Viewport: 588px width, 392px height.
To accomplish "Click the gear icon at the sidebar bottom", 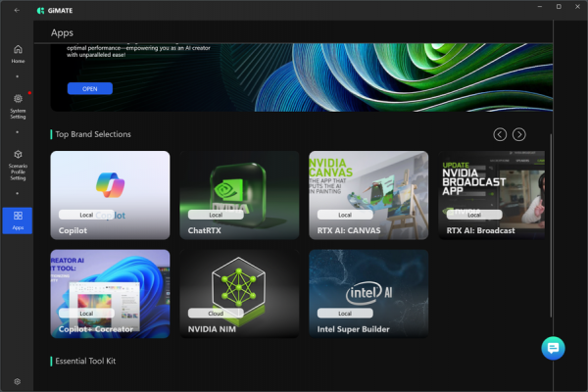I will (18, 381).
